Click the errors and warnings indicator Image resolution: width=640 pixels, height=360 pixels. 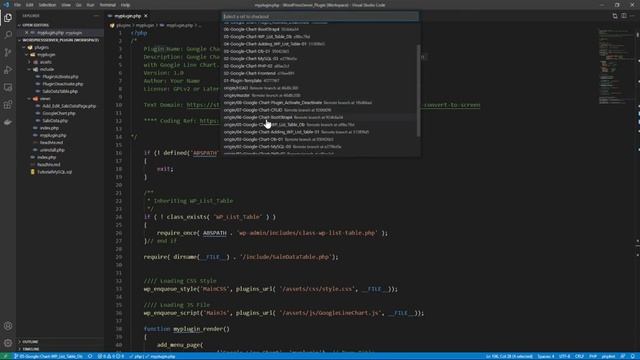[111, 356]
